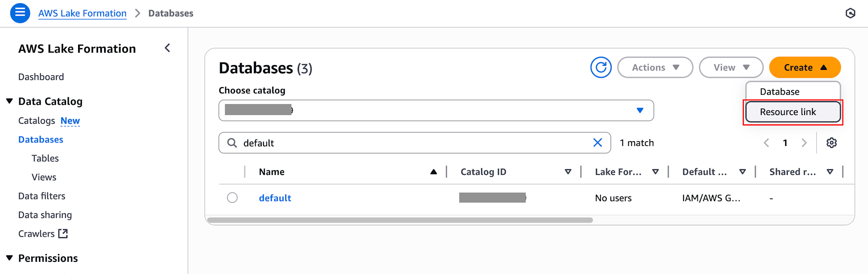Screen dimensions: 868x274
Task: Go to next results page
Action: pyautogui.click(x=804, y=143)
